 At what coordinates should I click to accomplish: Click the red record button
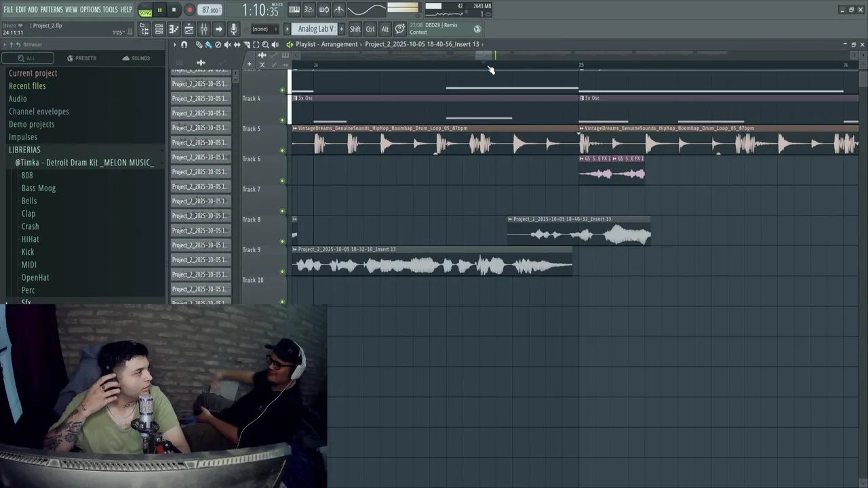point(190,10)
